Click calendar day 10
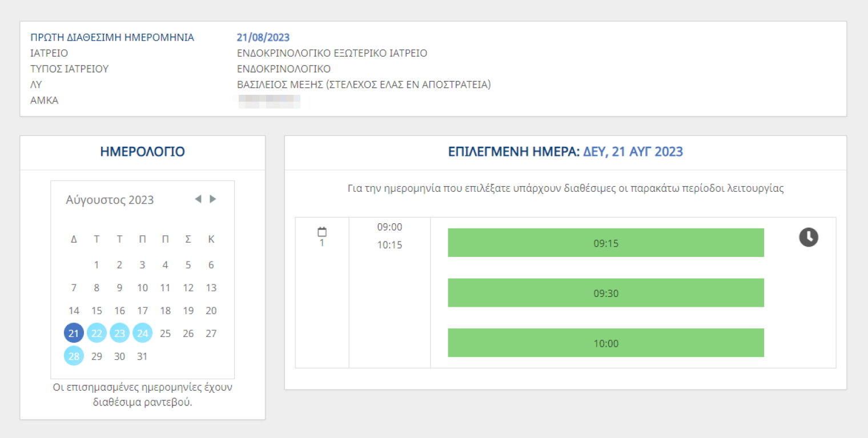This screenshot has width=868, height=438. pyautogui.click(x=142, y=287)
